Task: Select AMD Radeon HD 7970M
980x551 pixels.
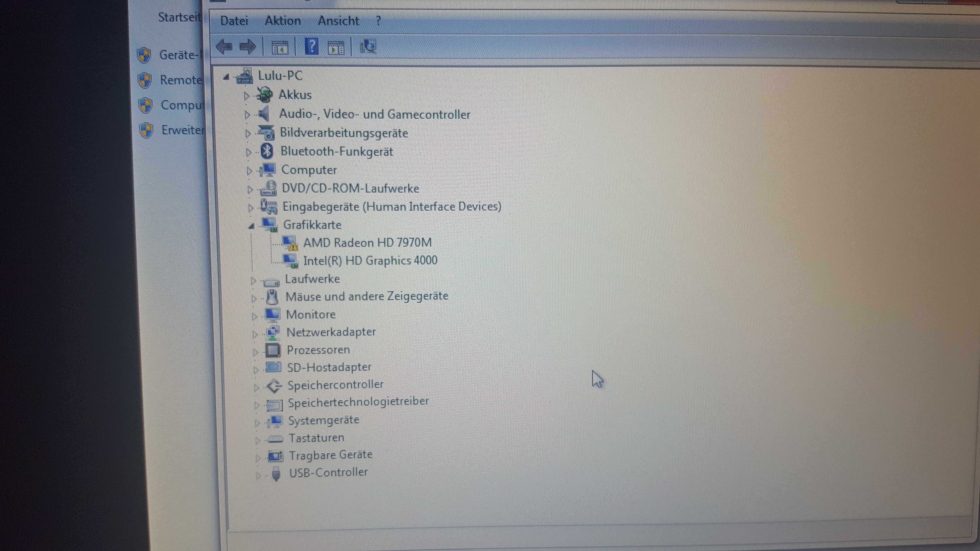Action: [x=367, y=243]
